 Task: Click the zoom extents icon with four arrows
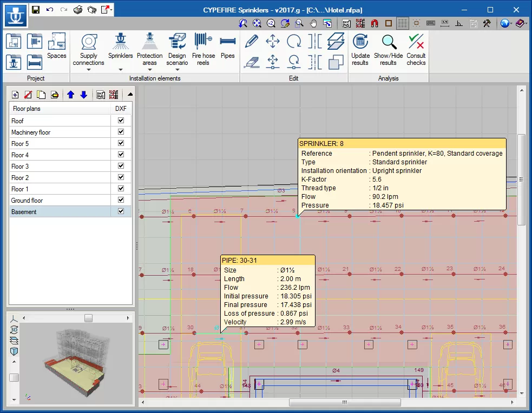tap(257, 23)
